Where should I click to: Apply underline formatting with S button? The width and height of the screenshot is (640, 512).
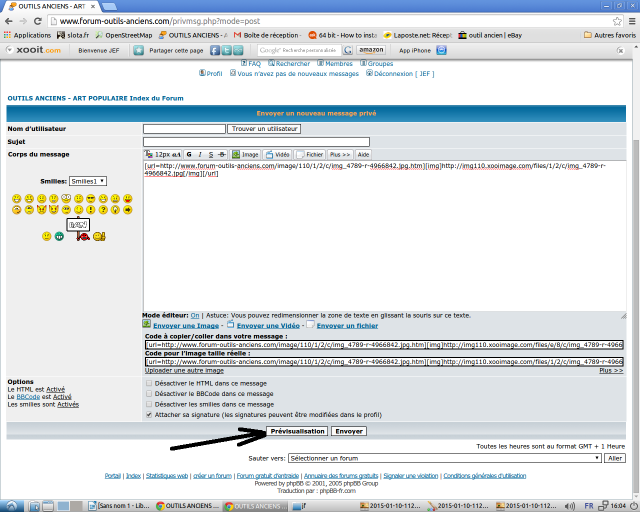211,155
